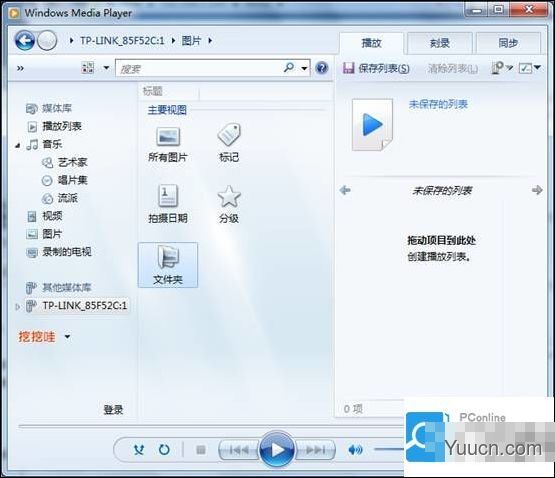
Task: Click the 登录 sign in link
Action: pyautogui.click(x=113, y=410)
